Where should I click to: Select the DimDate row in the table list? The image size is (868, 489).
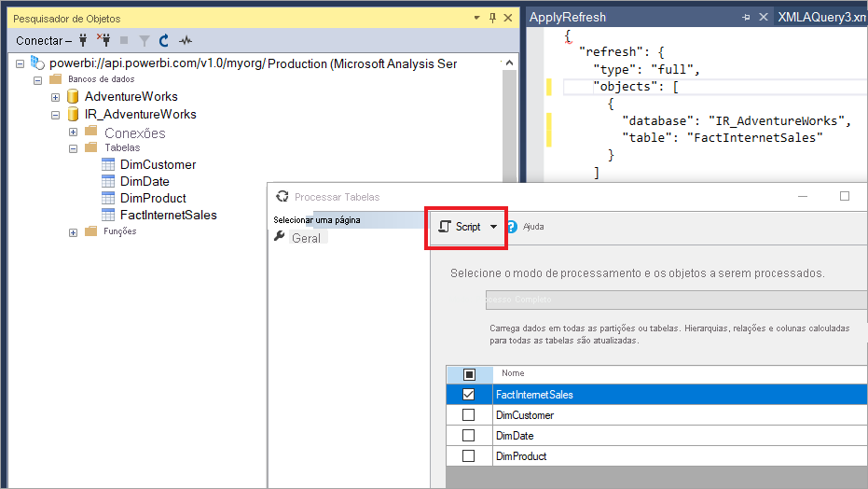coord(656,435)
